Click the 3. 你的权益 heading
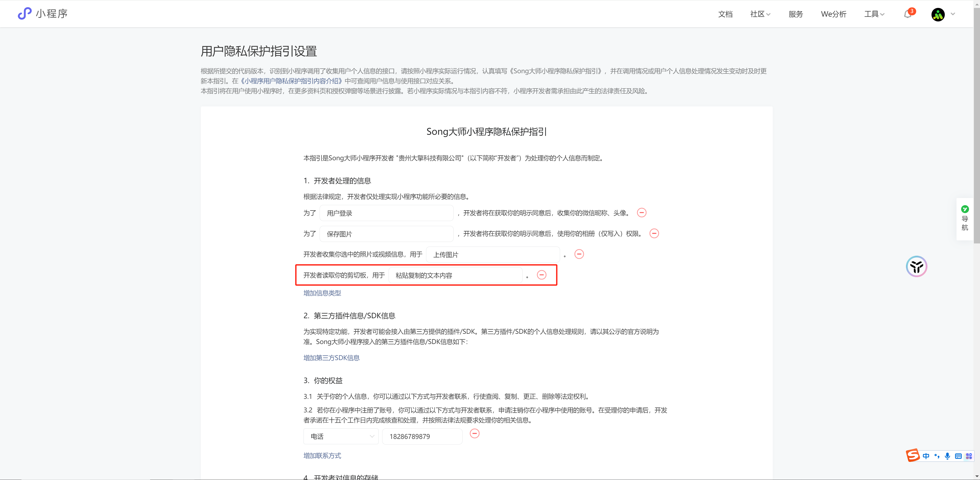The image size is (980, 480). pos(323,380)
